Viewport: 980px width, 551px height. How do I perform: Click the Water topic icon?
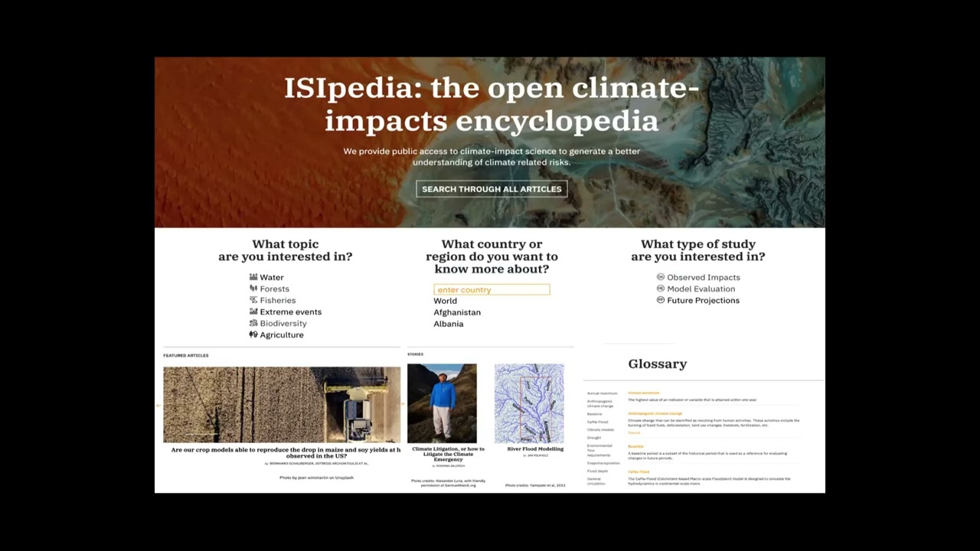tap(253, 277)
